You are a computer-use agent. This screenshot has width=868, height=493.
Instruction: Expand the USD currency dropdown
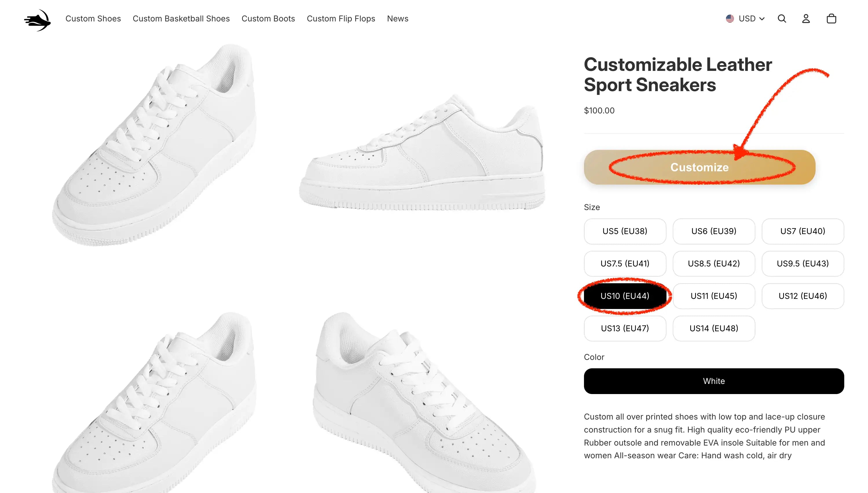751,19
